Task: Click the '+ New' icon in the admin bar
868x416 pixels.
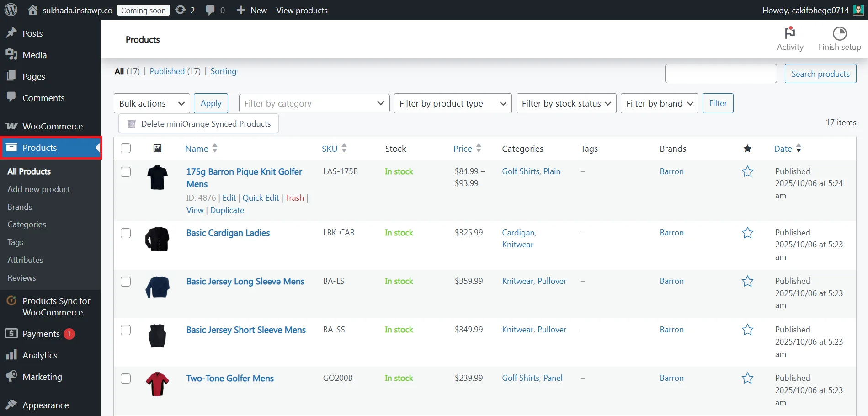Action: tap(240, 10)
